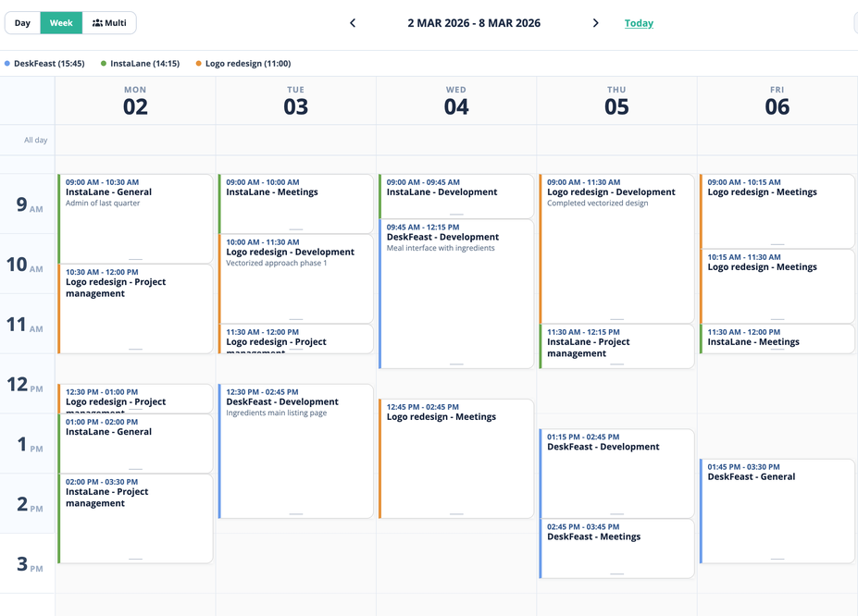Click 'Completed vectorized design' description
Viewport: 858px width, 616px height.
pos(598,203)
